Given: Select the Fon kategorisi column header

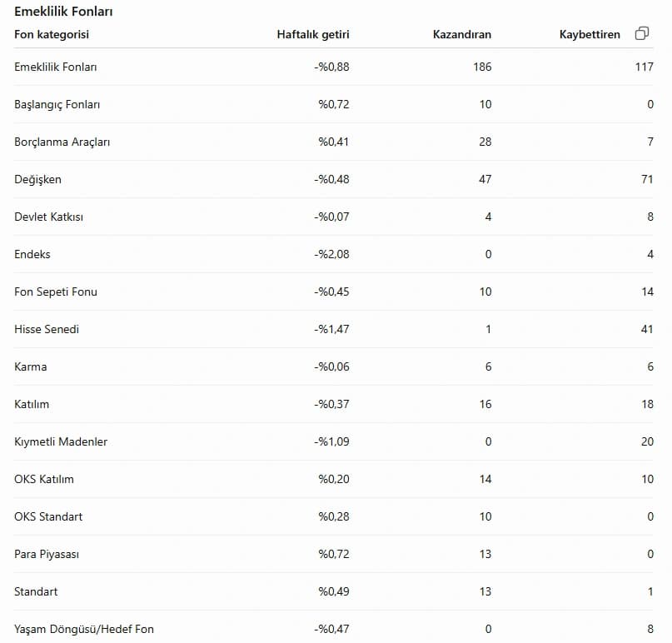Looking at the screenshot, I should [52, 34].
